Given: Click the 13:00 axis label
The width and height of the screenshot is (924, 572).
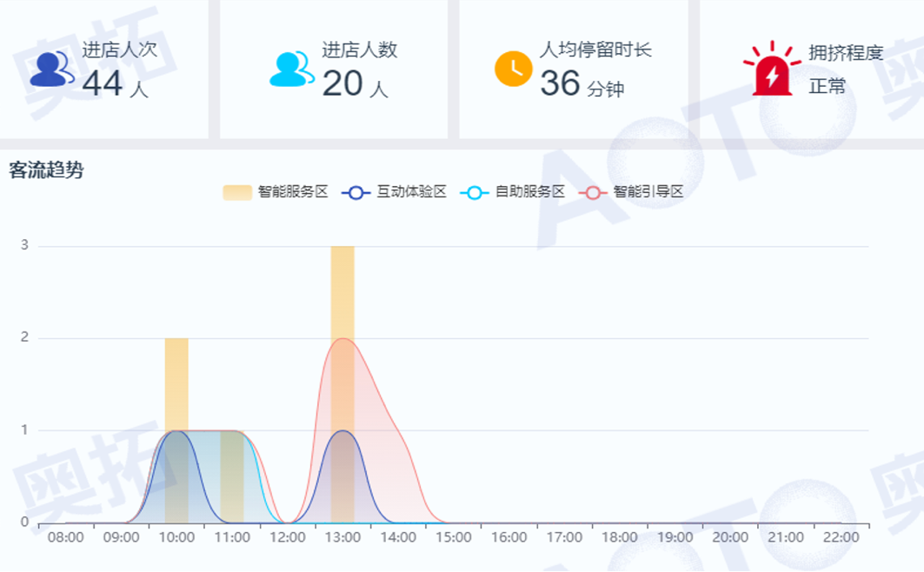Looking at the screenshot, I should coord(342,537).
